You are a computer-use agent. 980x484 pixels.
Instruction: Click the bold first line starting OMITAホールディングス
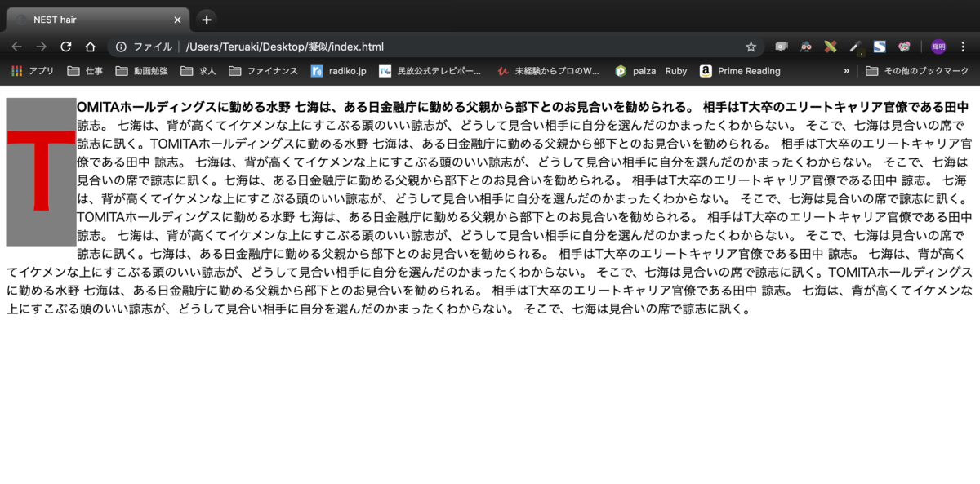click(x=523, y=107)
